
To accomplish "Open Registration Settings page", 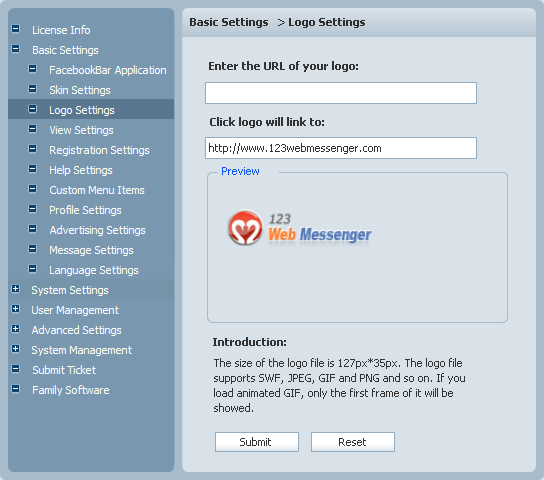I will [x=99, y=150].
